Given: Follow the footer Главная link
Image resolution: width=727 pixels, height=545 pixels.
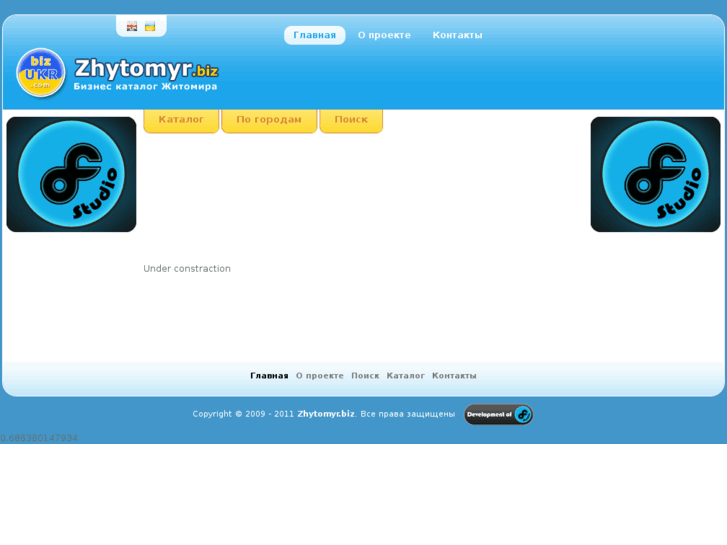Looking at the screenshot, I should [x=269, y=376].
